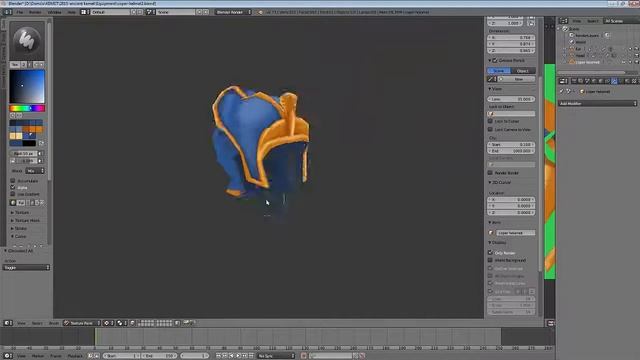Open the Action Toggle dropdown
The image size is (640, 360).
[26, 267]
